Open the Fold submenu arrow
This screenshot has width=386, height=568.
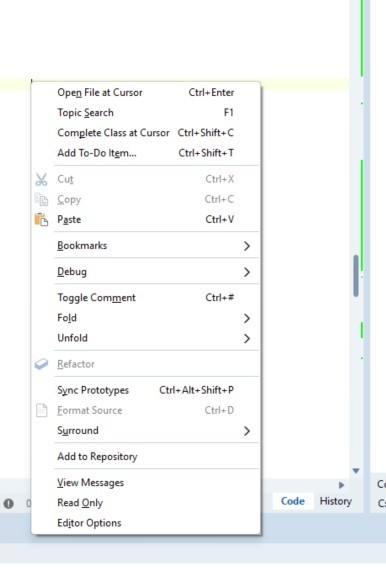click(x=247, y=318)
